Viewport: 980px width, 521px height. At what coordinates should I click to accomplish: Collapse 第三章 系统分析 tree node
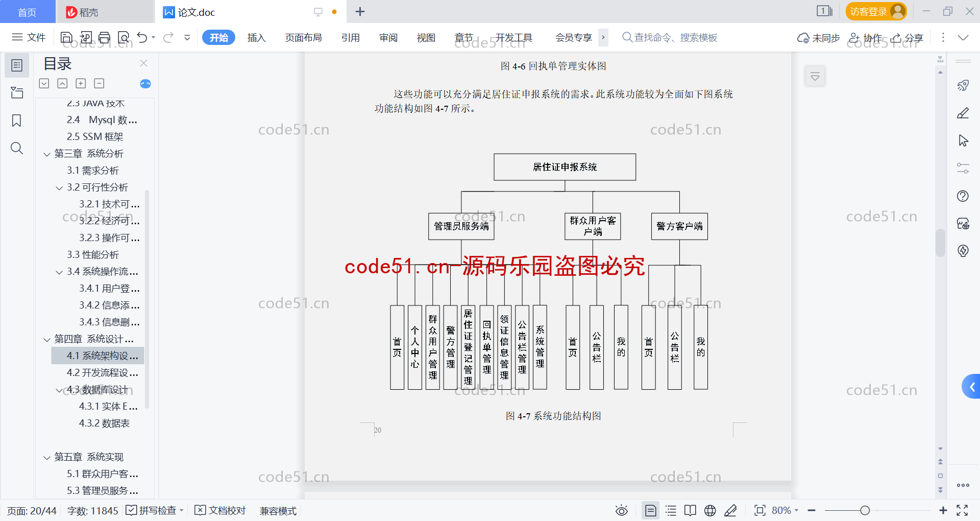(x=47, y=154)
